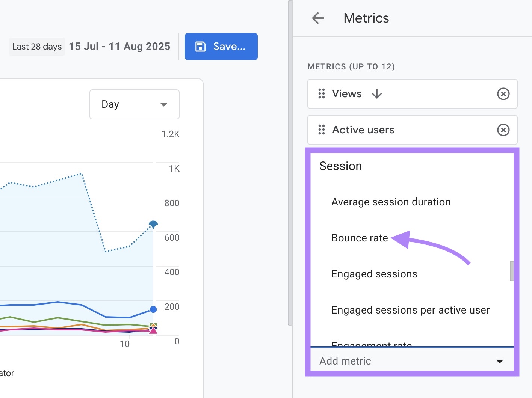The image size is (532, 398).
Task: Click the back arrow in the Metrics panel
Action: (x=317, y=18)
